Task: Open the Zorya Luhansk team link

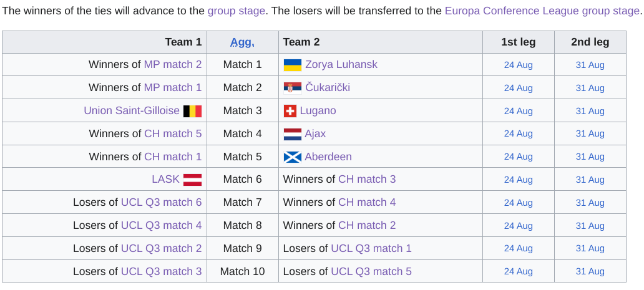Action: (341, 64)
